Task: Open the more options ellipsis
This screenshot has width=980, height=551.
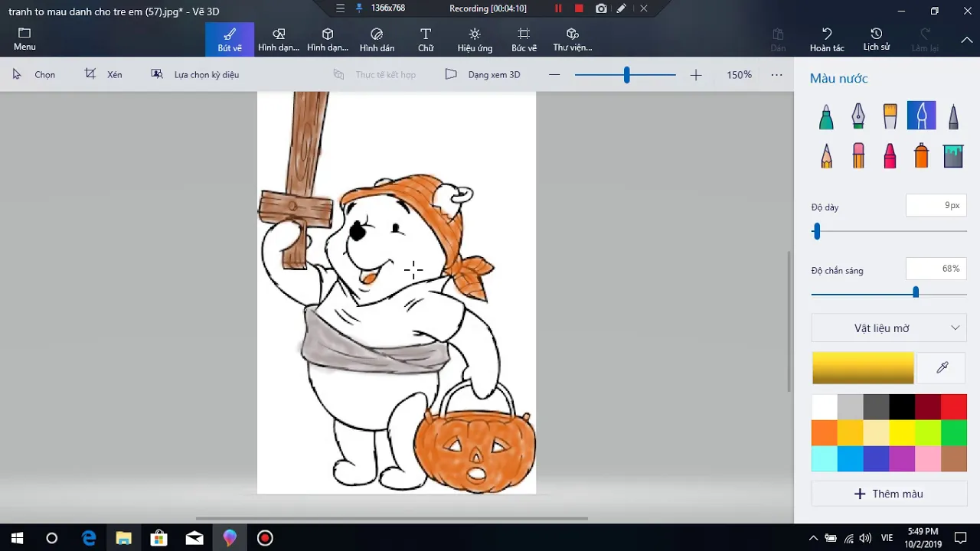Action: [x=776, y=74]
